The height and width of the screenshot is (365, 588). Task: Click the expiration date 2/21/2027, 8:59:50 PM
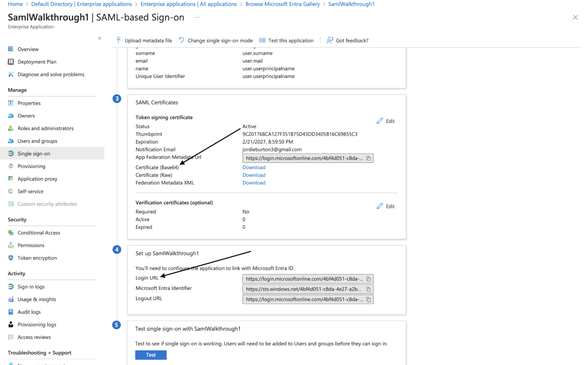point(268,142)
